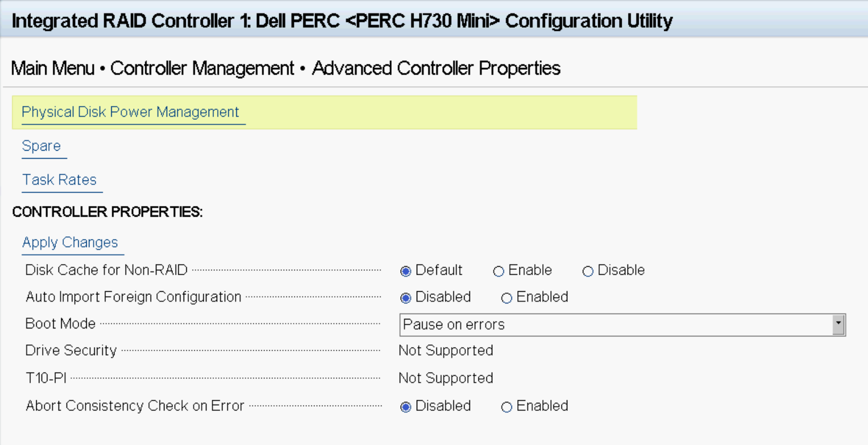Viewport: 868px width, 445px height.
Task: Click the Configuration Utility title text
Action: coord(342,21)
